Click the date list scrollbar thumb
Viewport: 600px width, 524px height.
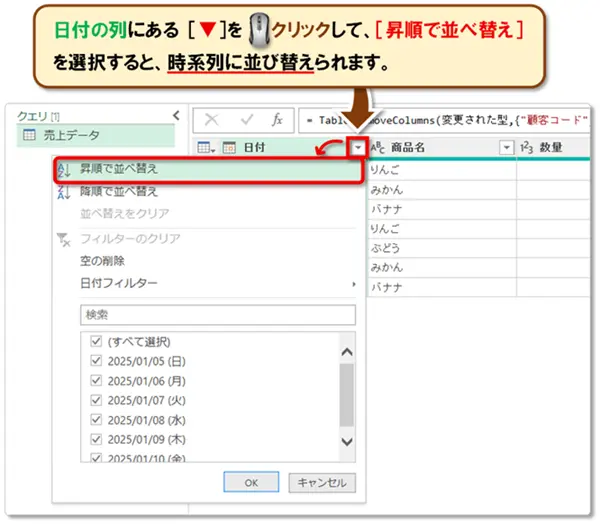(347, 395)
